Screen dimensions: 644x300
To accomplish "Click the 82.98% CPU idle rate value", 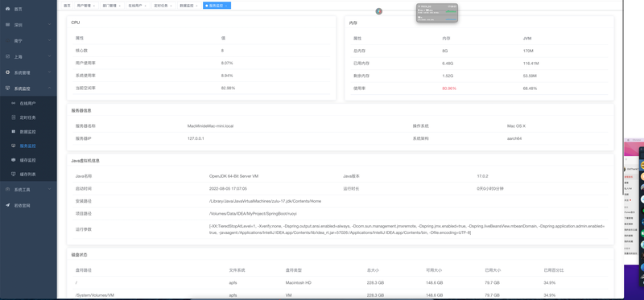I will [x=228, y=88].
